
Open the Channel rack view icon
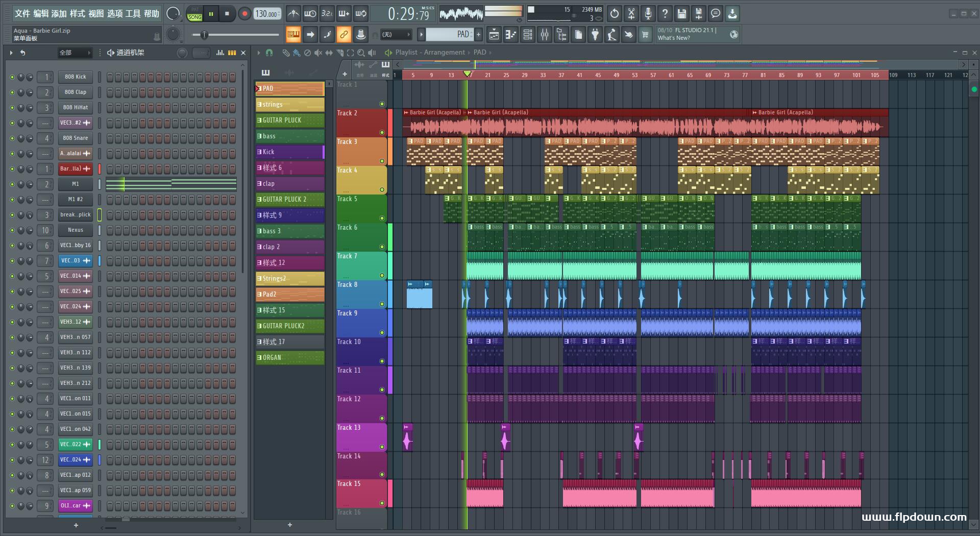528,34
